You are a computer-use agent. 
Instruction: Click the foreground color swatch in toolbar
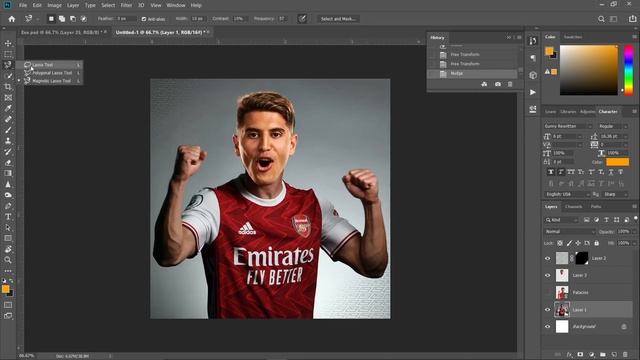(x=5, y=289)
